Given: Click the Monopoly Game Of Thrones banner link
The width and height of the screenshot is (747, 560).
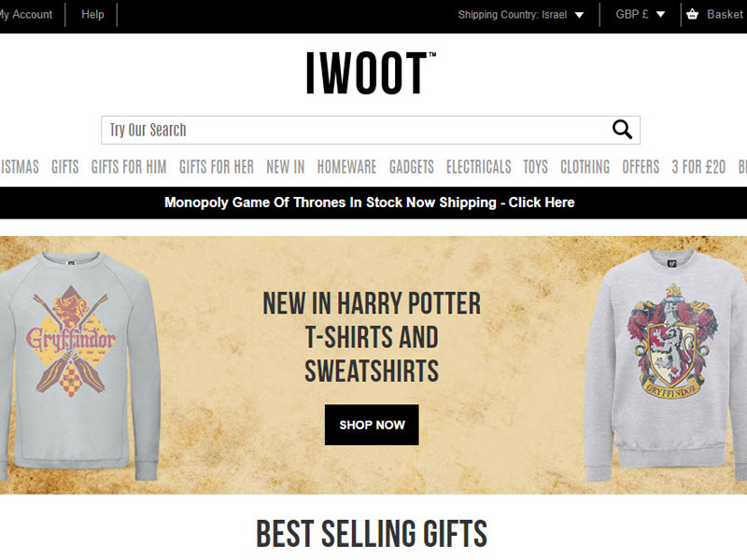Looking at the screenshot, I should click(370, 203).
